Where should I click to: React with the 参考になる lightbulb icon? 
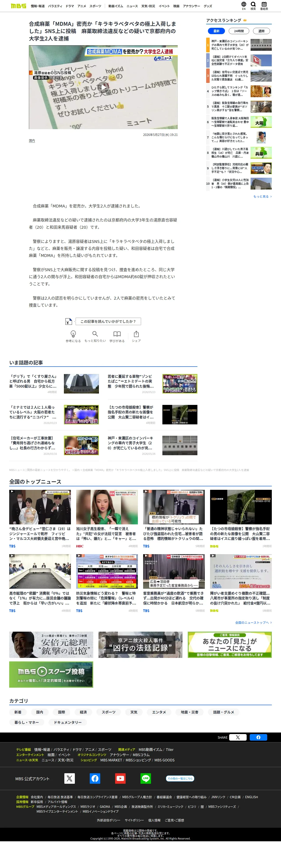coord(73,336)
